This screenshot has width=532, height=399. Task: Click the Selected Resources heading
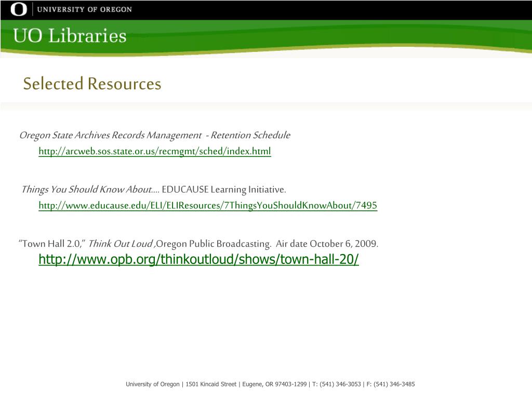(92, 84)
